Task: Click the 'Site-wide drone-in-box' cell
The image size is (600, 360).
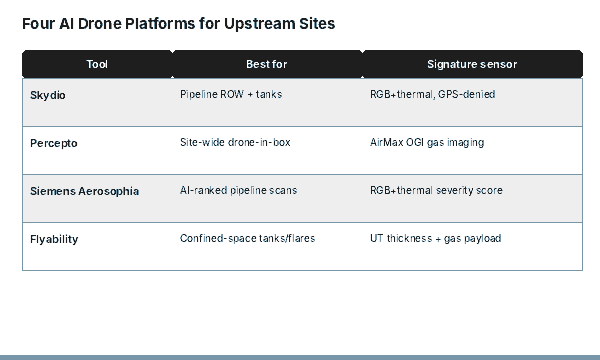Action: click(267, 150)
